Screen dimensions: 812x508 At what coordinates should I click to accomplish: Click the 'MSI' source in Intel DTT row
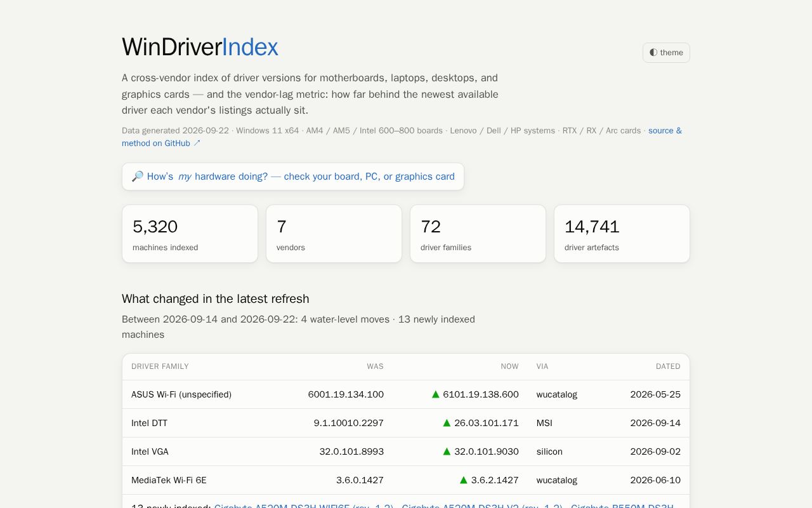point(545,423)
